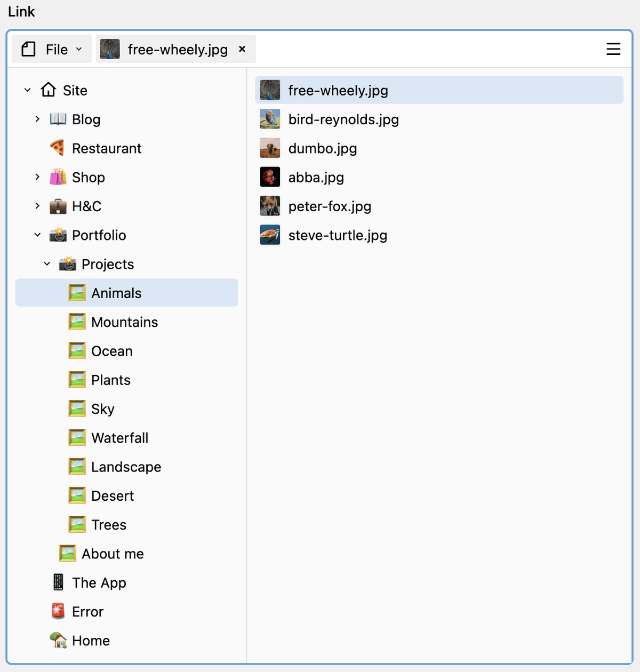
Task: Open the Desert folder
Action: (x=127, y=496)
